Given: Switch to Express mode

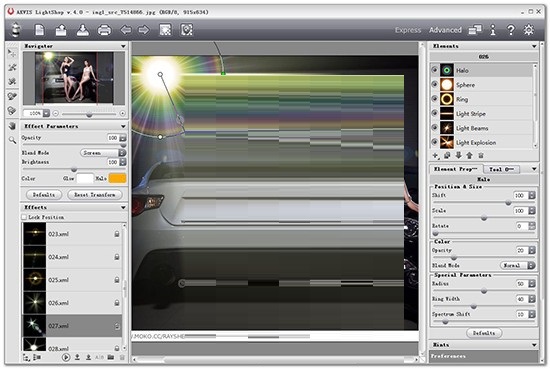Looking at the screenshot, I should click(408, 30).
